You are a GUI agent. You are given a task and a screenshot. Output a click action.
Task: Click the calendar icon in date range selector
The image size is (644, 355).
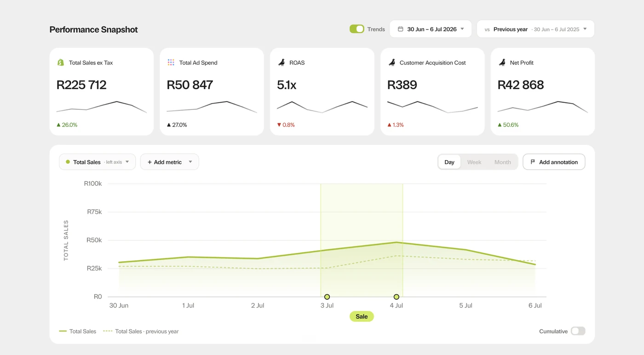pos(400,29)
